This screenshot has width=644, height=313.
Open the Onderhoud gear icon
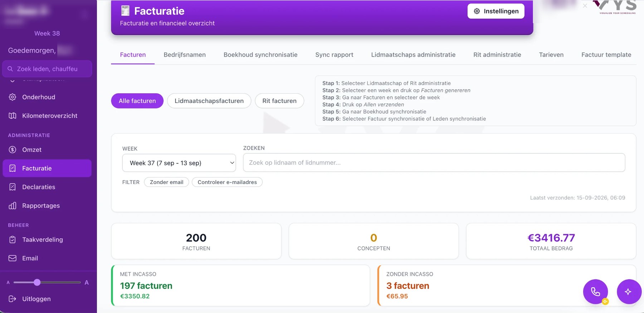click(13, 97)
